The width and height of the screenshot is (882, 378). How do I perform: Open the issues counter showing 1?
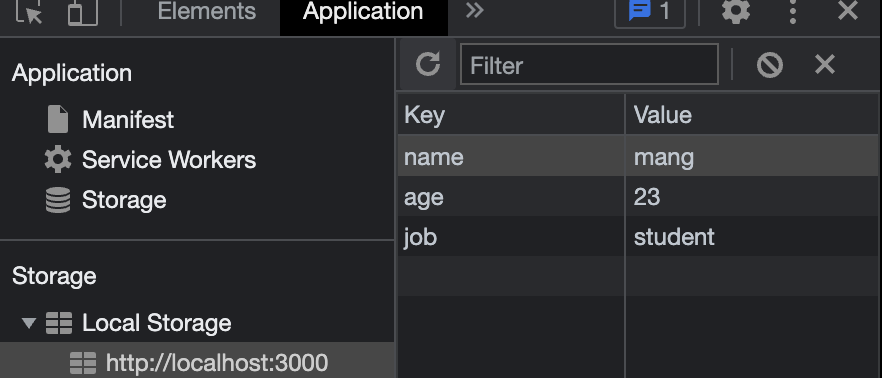click(650, 11)
